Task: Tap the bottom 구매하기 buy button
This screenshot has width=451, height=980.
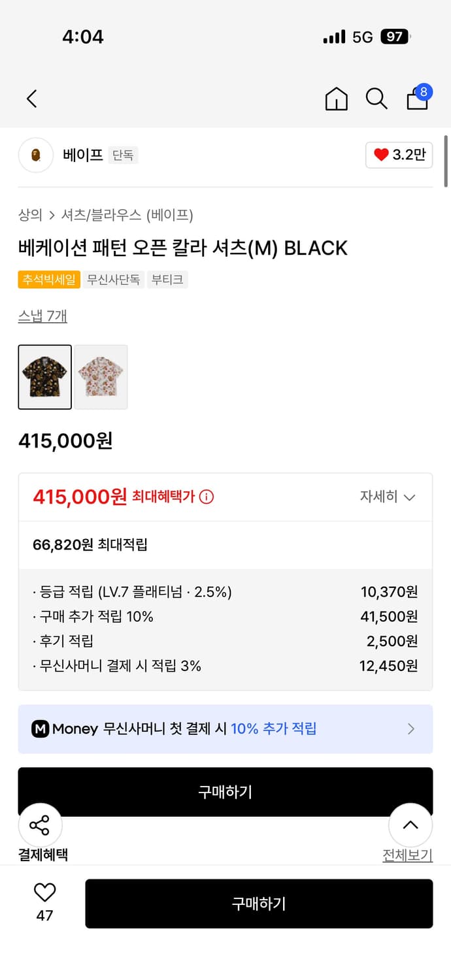Action: point(259,904)
